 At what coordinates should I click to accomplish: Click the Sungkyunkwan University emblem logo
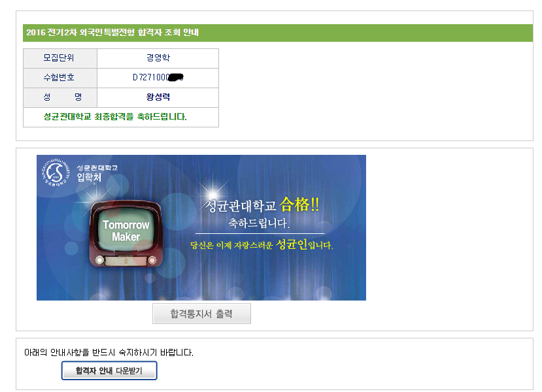(x=56, y=172)
